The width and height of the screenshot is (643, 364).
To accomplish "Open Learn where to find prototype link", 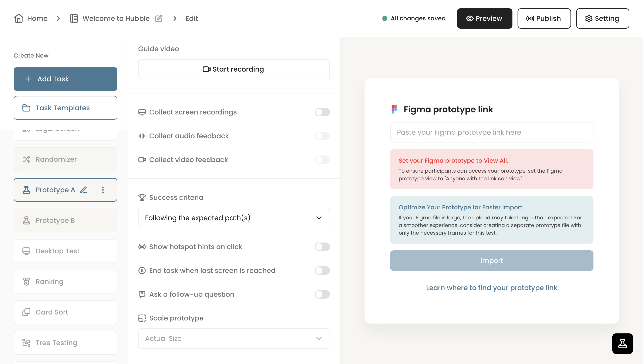I will (x=492, y=288).
